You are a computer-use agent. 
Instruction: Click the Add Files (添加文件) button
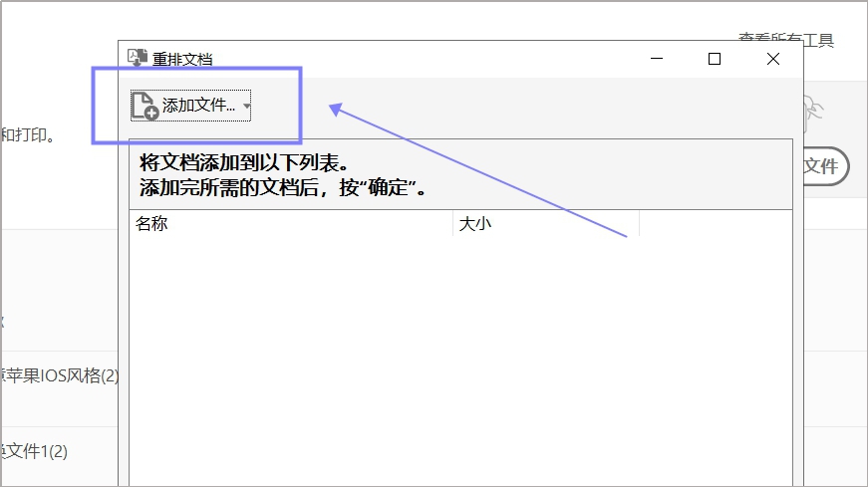pyautogui.click(x=190, y=106)
